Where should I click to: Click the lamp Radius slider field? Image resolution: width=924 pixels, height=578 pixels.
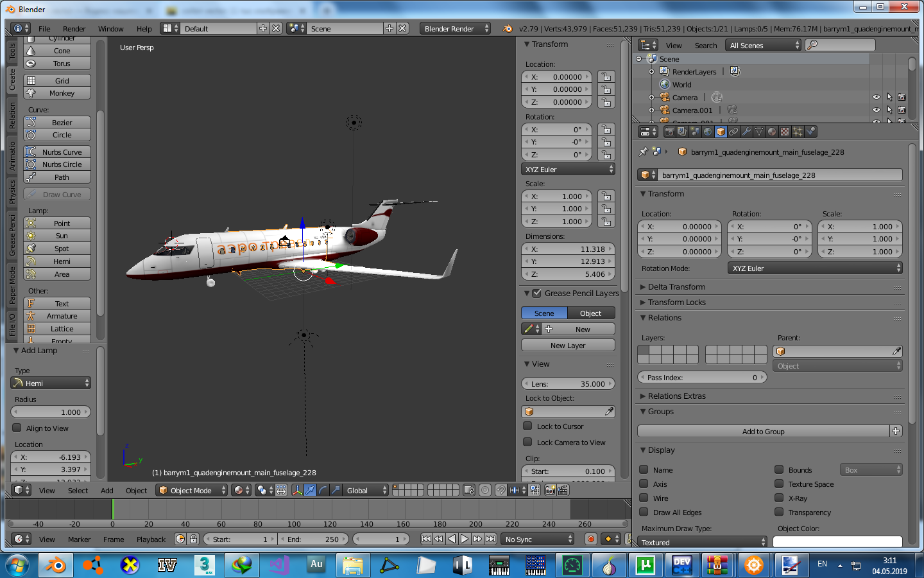[51, 412]
